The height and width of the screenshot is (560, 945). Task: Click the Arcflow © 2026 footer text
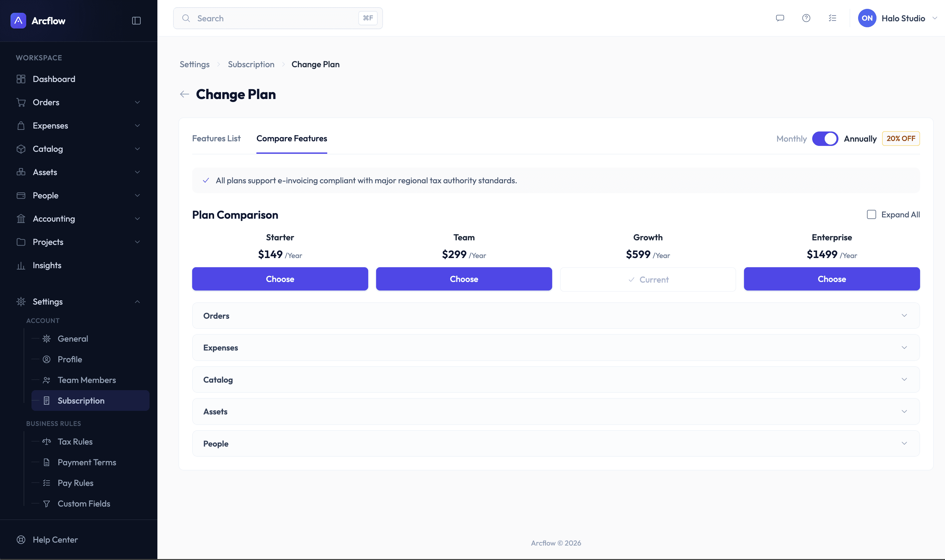point(556,543)
